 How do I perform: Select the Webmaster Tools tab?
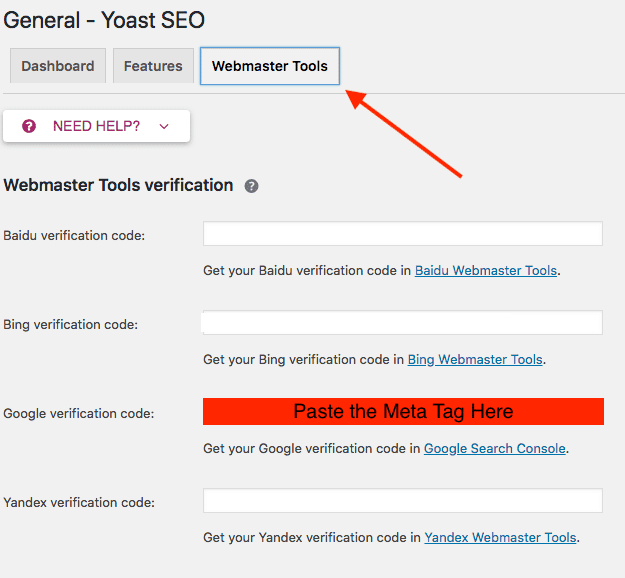click(270, 66)
